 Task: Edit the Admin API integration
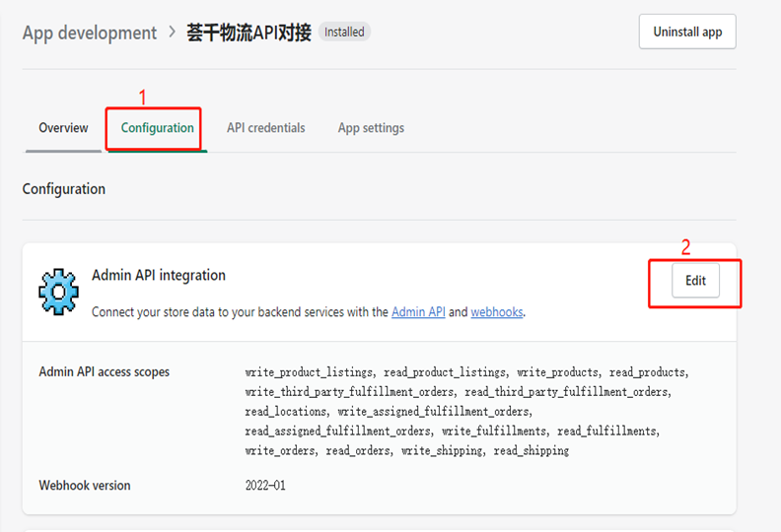tap(695, 281)
